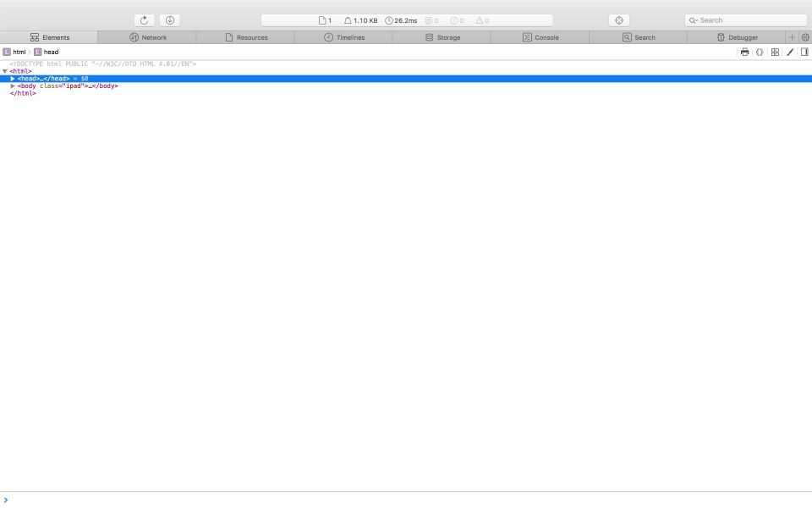Select the body class="ipad" row
Viewport: 812px width, 508px height.
pyautogui.click(x=406, y=86)
